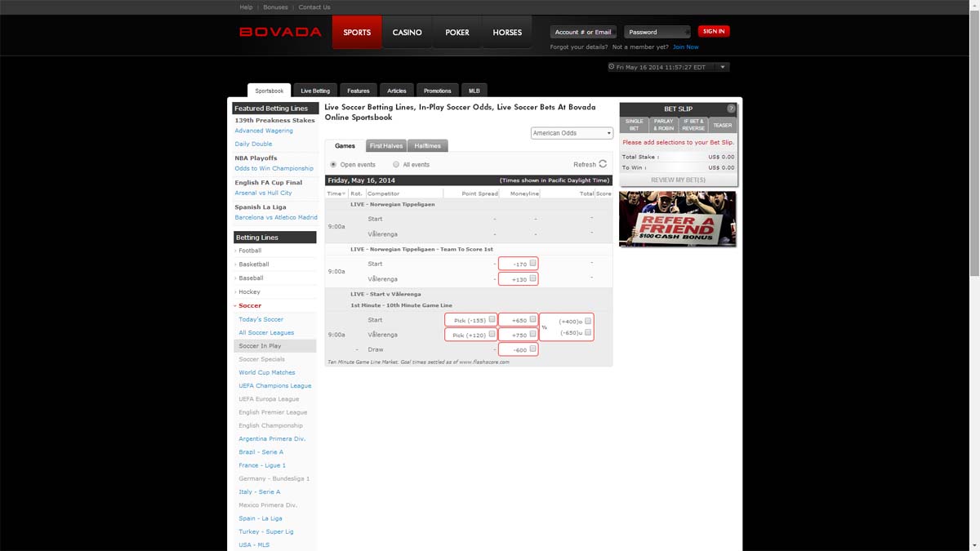Open the Casino section
The height and width of the screenshot is (551, 980).
(x=407, y=33)
